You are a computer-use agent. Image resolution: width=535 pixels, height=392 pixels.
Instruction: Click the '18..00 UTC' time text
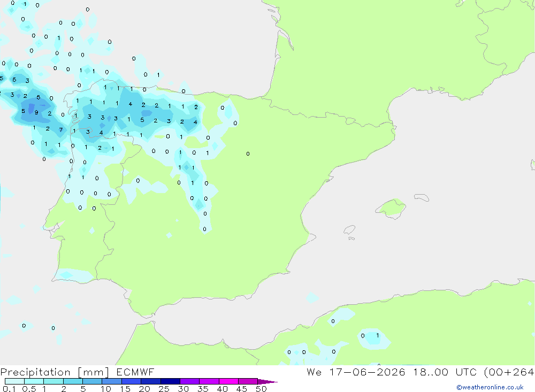point(445,372)
